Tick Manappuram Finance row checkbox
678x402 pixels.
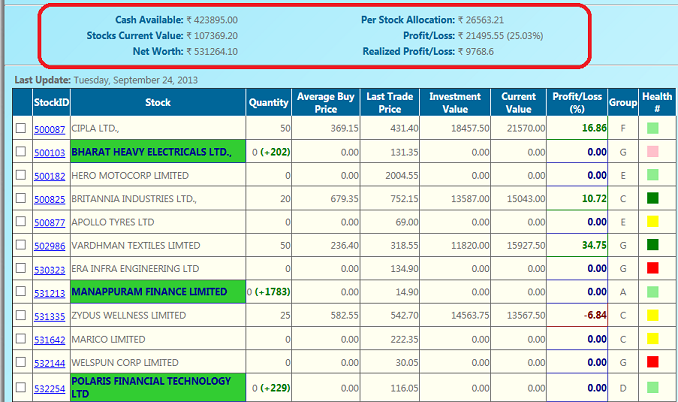21,291
